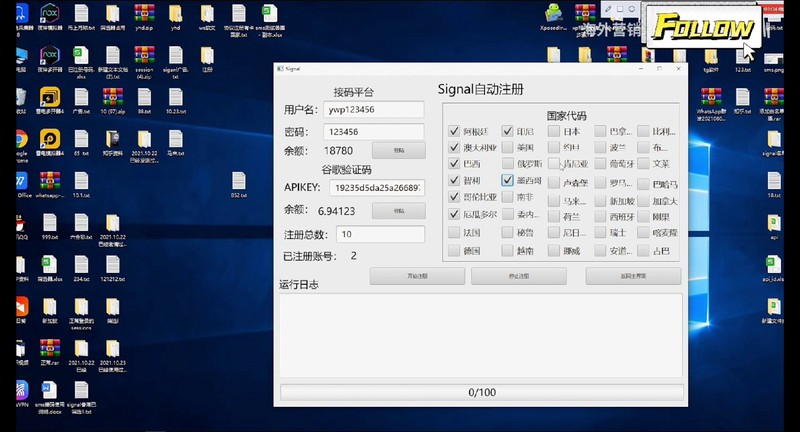The width and height of the screenshot is (800, 432).
Task: Open the 88.txt desktop file
Action: point(144,101)
